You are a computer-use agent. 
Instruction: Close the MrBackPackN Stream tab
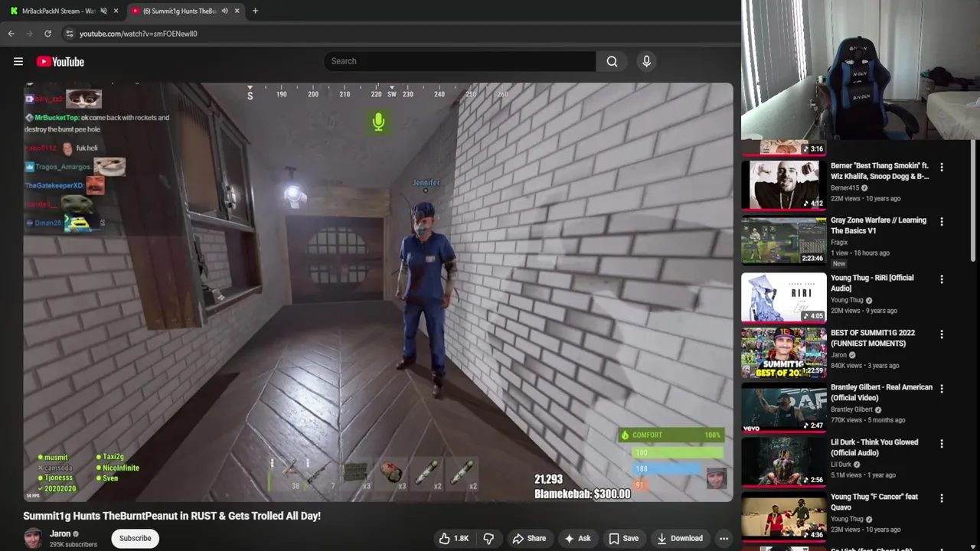[x=116, y=11]
